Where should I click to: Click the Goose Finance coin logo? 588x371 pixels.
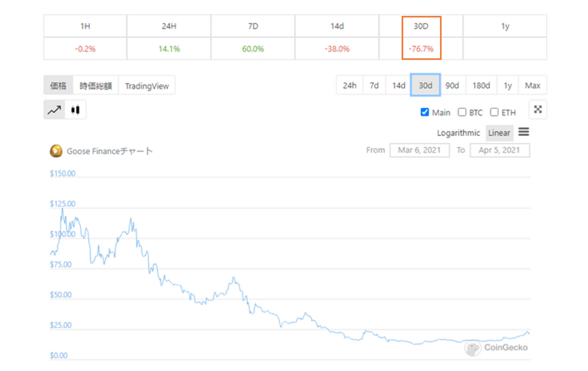click(56, 151)
